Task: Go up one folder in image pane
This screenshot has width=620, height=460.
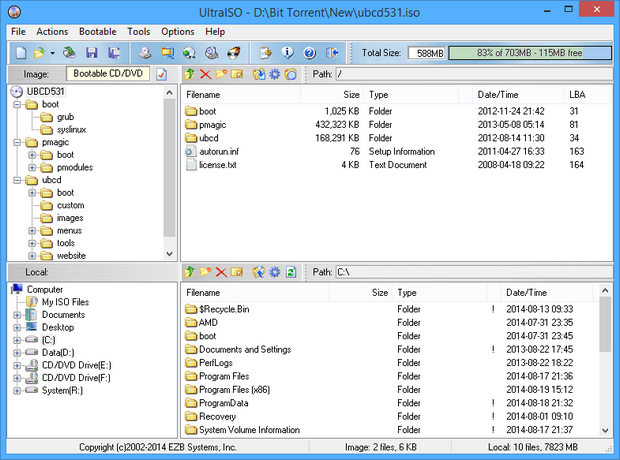Action: [x=189, y=74]
